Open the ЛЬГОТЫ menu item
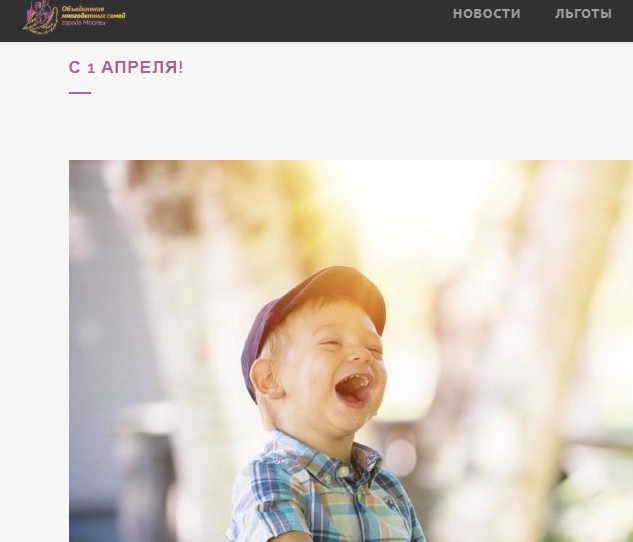The width and height of the screenshot is (633, 542). coord(583,13)
